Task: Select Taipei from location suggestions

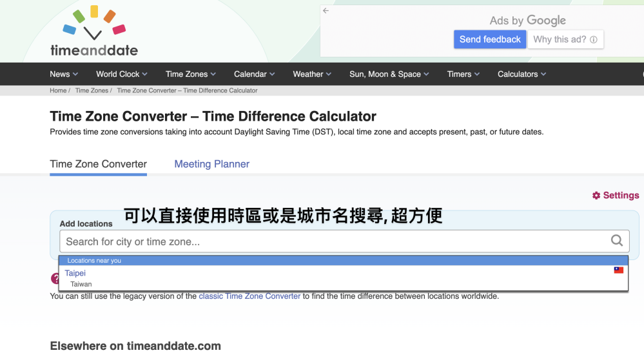Action: [75, 273]
